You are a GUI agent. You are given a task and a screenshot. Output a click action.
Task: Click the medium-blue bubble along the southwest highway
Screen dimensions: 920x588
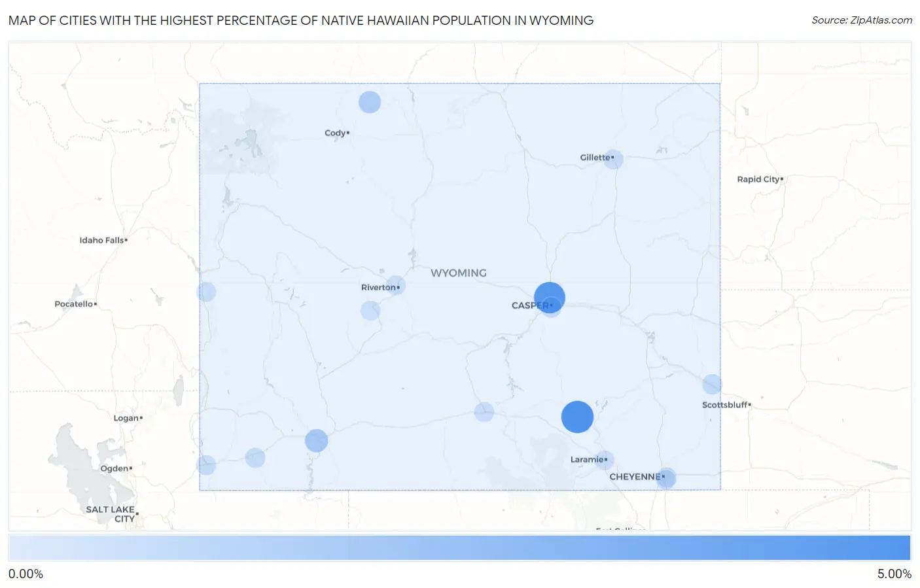point(316,441)
